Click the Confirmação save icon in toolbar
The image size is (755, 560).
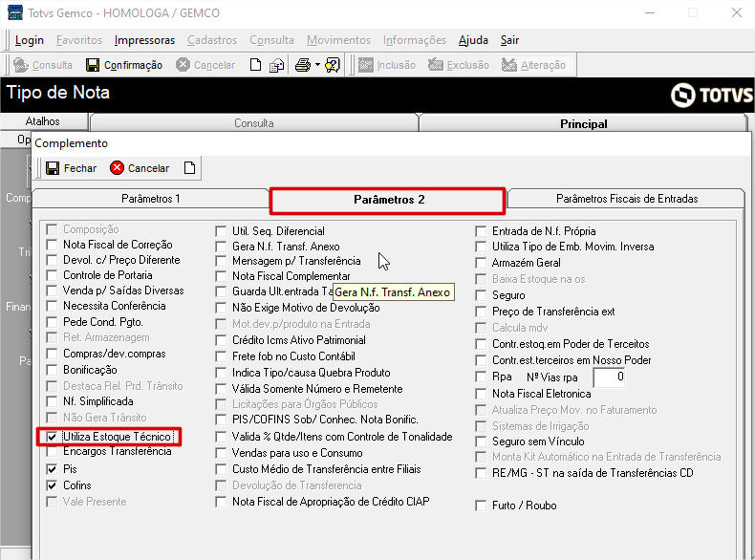click(93, 65)
